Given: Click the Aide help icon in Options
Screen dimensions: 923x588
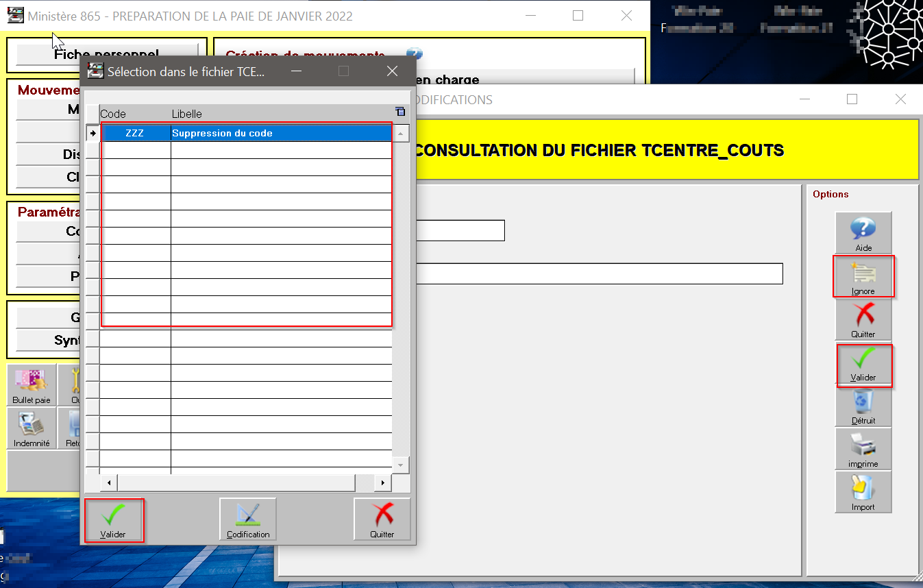Looking at the screenshot, I should coord(863,233).
